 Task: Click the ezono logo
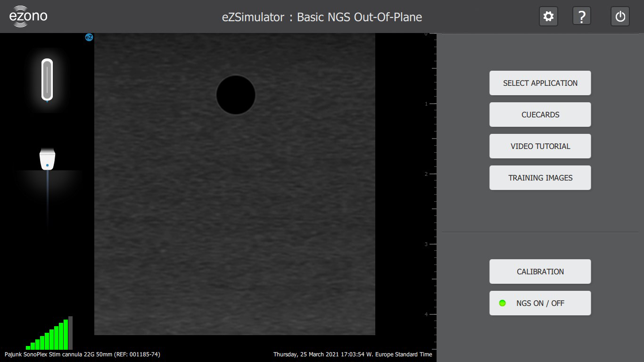(28, 16)
